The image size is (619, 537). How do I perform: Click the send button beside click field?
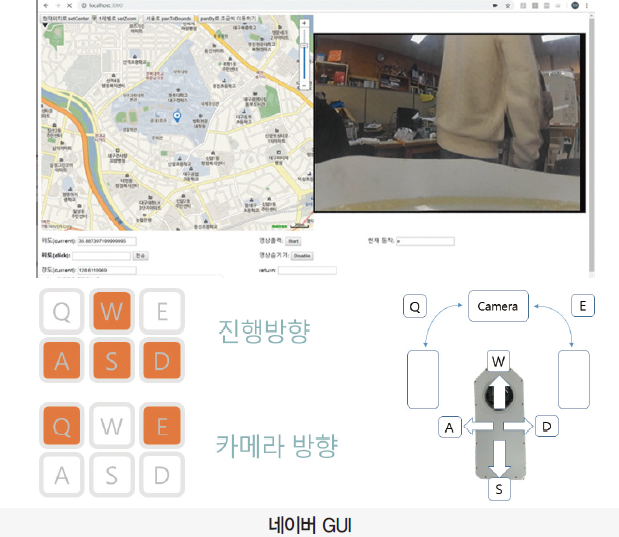pyautogui.click(x=141, y=256)
